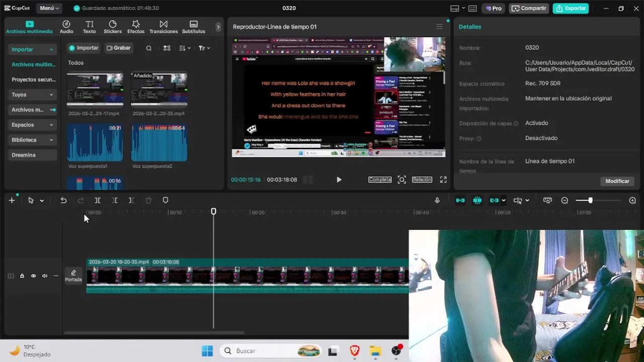The width and height of the screenshot is (644, 362).
Task: Open Dreamina in the sidebar
Action: point(24,155)
